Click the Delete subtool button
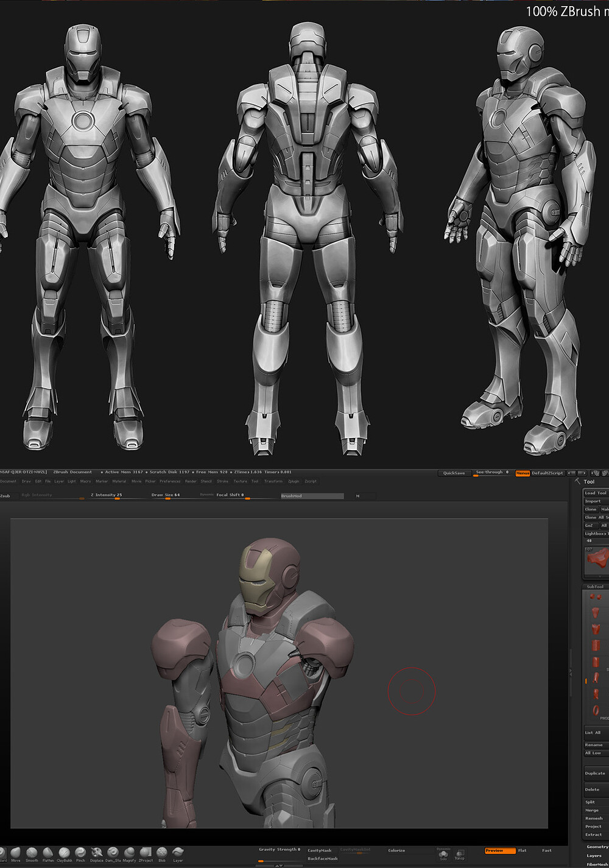 596,789
